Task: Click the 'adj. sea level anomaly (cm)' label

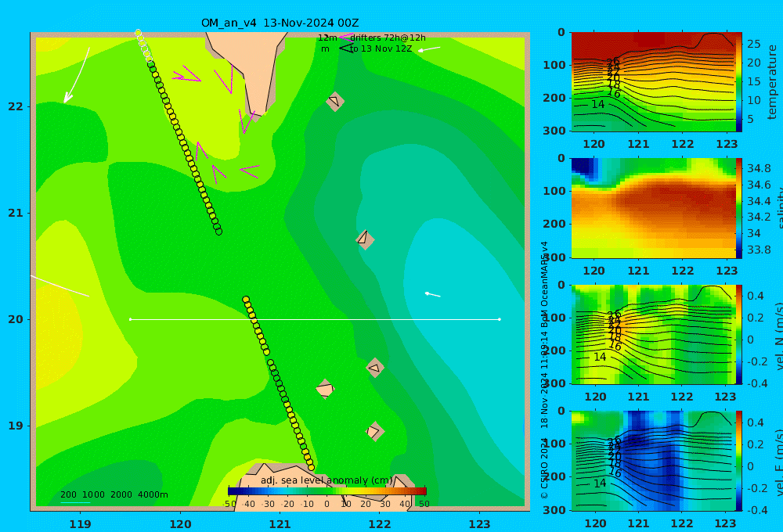Action: point(327,480)
